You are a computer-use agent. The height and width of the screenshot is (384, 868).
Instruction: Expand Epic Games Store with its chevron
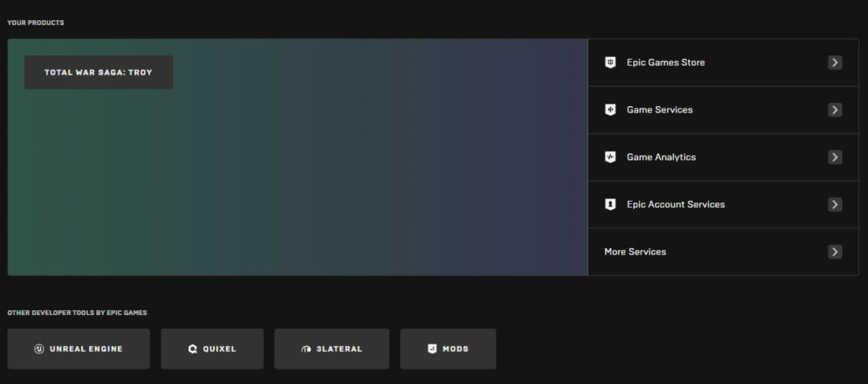pos(835,63)
